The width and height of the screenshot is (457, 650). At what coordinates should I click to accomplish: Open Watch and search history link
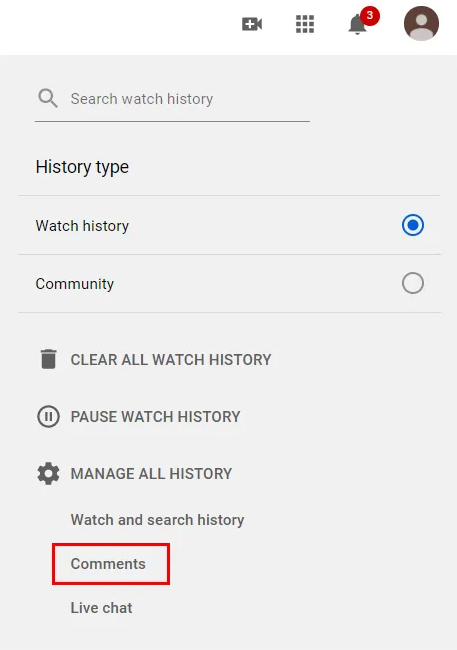click(158, 520)
